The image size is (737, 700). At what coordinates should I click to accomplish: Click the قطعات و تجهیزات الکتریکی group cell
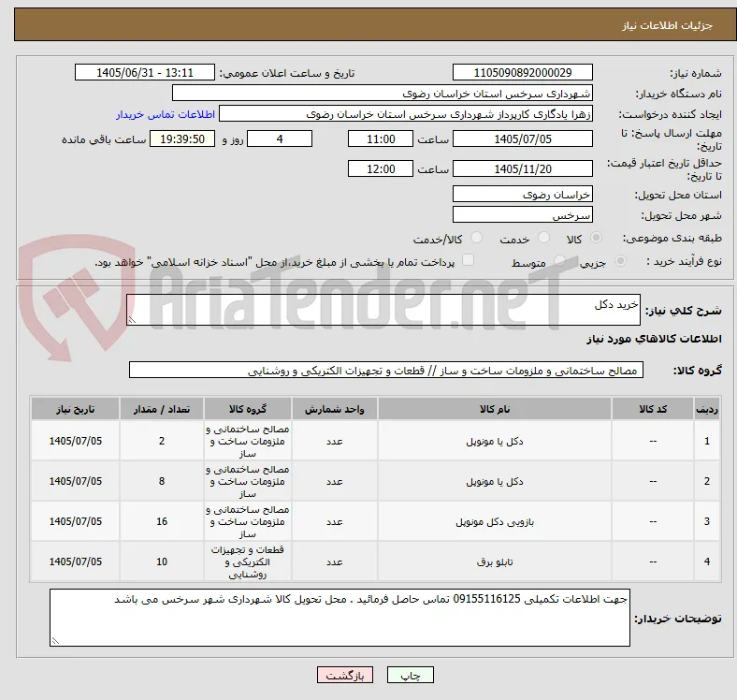[x=248, y=561]
